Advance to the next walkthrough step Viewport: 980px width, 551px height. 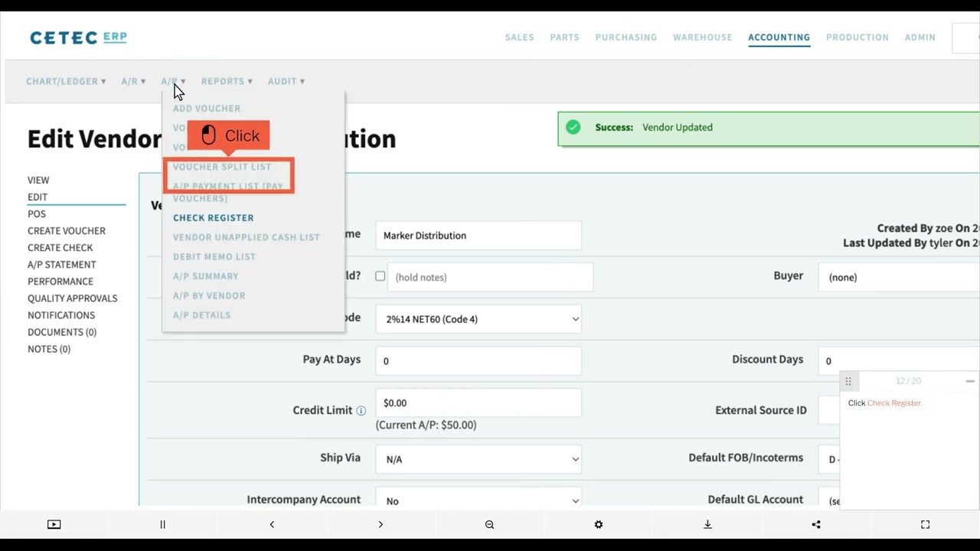pyautogui.click(x=381, y=524)
